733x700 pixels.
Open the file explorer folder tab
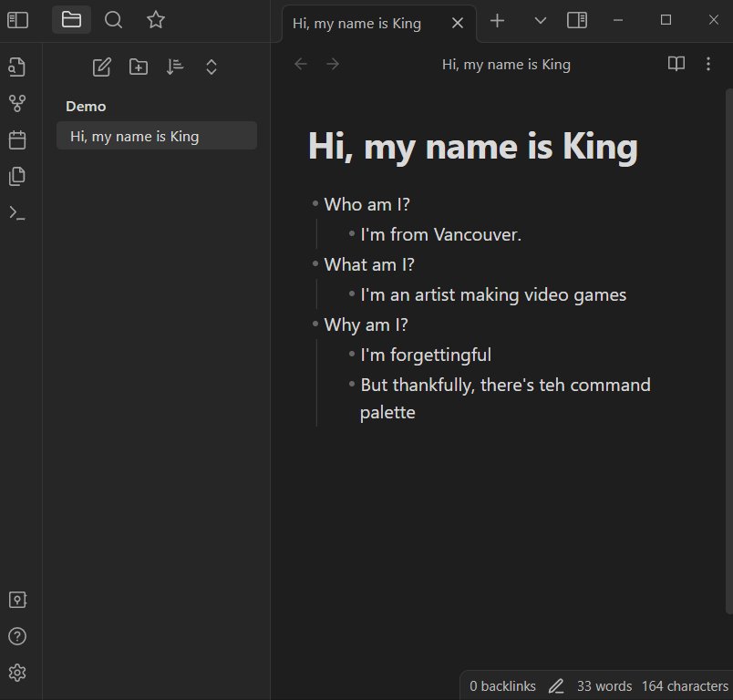(x=71, y=20)
